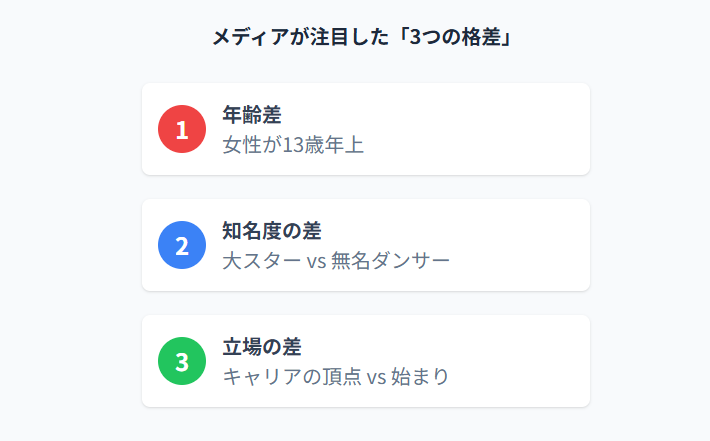This screenshot has height=441, width=710.
Task: Click the 「3つの格差」 part of title
Action: coord(456,37)
